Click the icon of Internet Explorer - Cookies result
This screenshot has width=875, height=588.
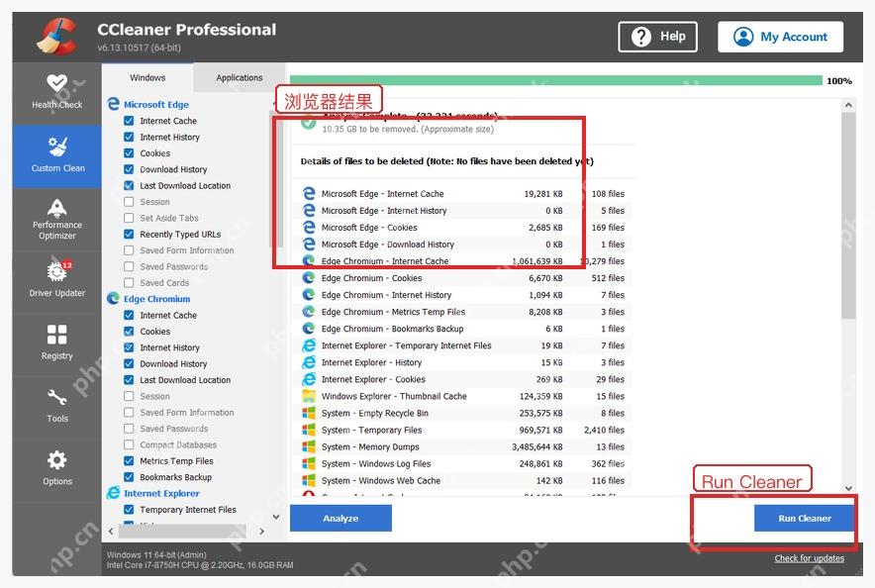[309, 379]
